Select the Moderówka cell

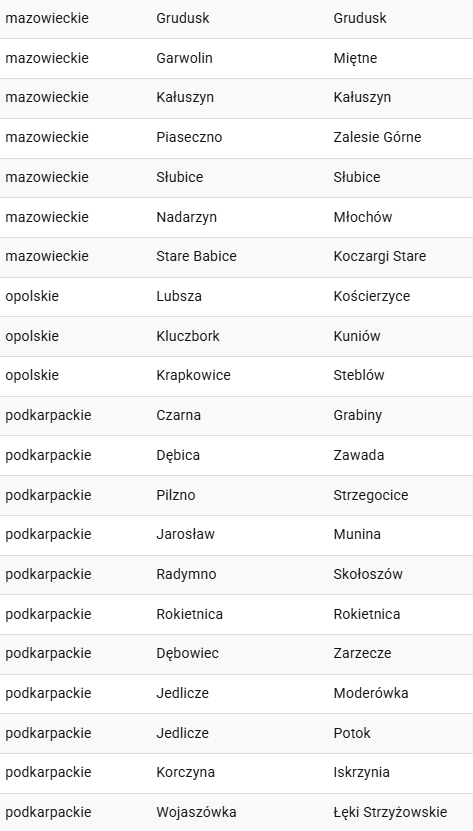click(371, 694)
